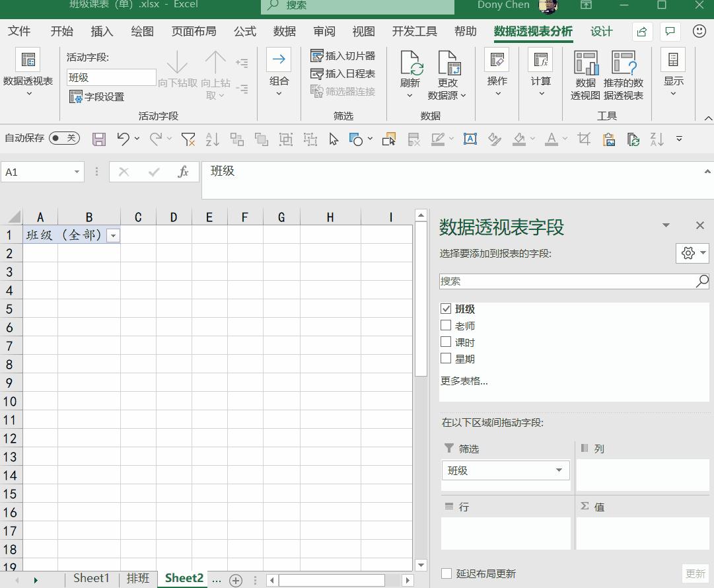The height and width of the screenshot is (588, 714).
Task: Click the 刷新 (Refresh) icon
Action: 410,64
